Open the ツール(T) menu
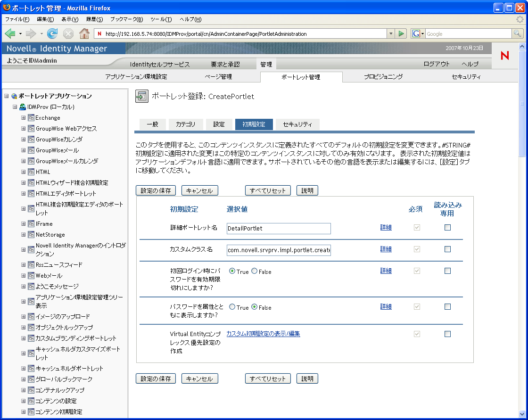Screen dimensions: 528x420 (161, 19)
